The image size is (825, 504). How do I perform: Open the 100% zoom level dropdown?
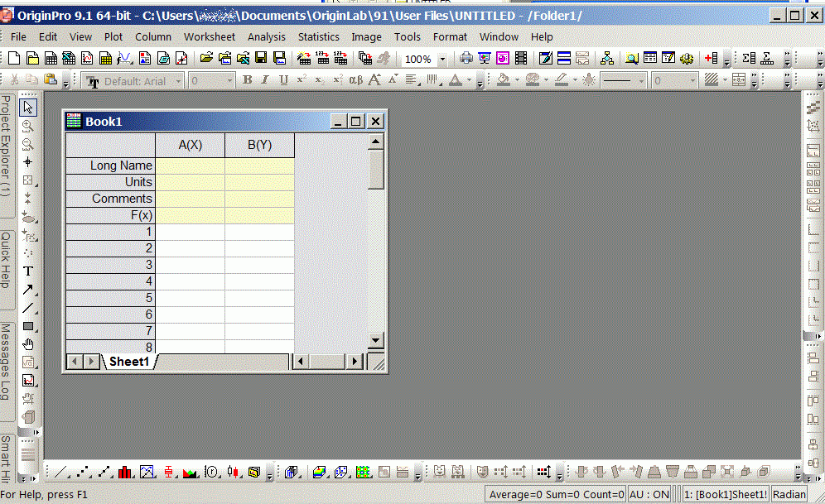442,60
